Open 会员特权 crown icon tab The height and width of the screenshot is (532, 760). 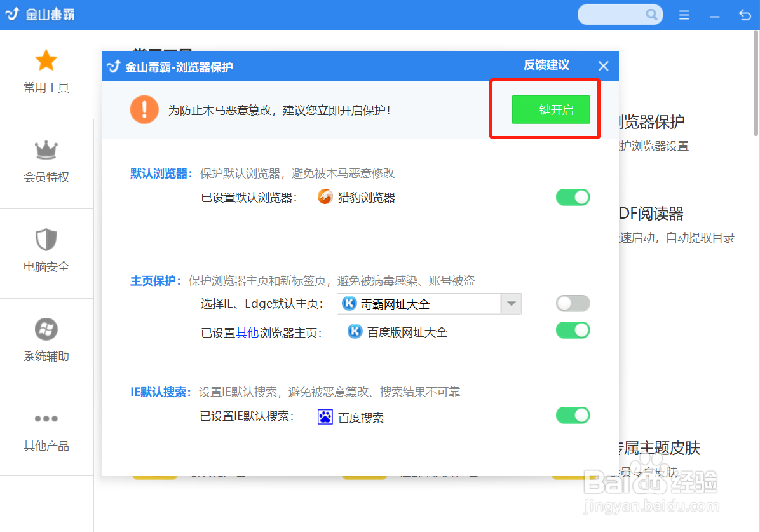pos(46,149)
